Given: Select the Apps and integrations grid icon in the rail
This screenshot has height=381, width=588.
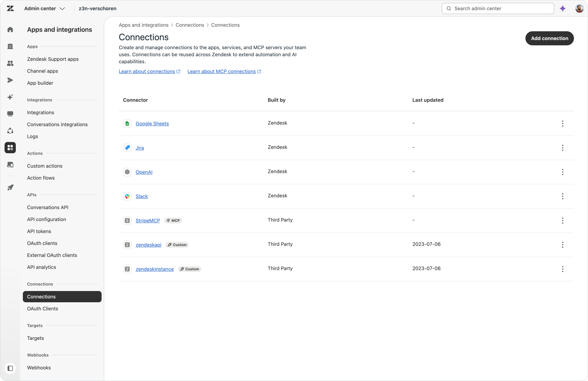Looking at the screenshot, I should coord(10,148).
